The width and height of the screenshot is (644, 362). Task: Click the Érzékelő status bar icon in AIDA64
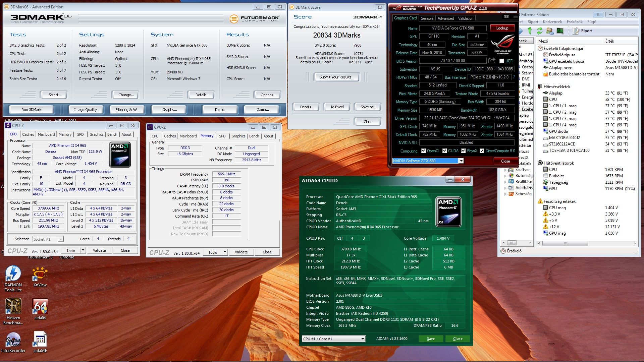pos(503,251)
